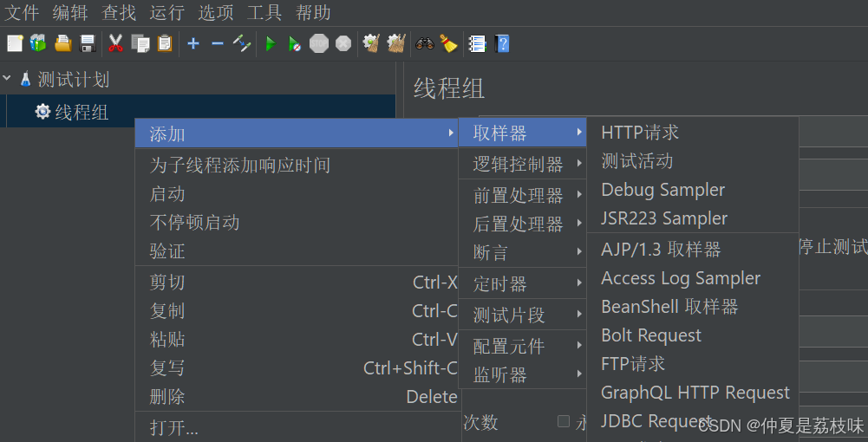The image size is (868, 442).
Task: Add an AJP/1.3 取样器
Action: pos(693,250)
